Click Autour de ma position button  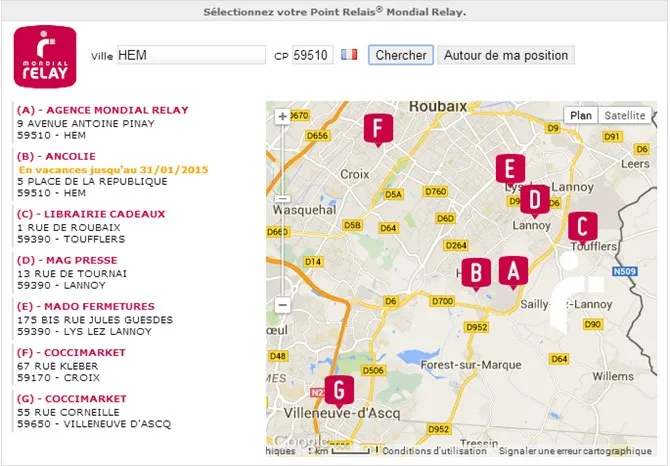tap(506, 55)
